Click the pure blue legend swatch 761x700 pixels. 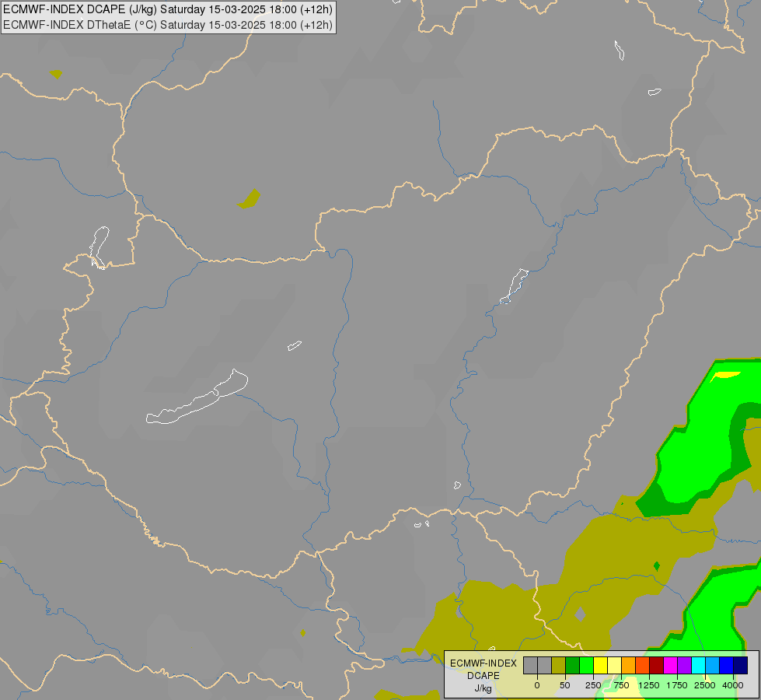pyautogui.click(x=727, y=666)
